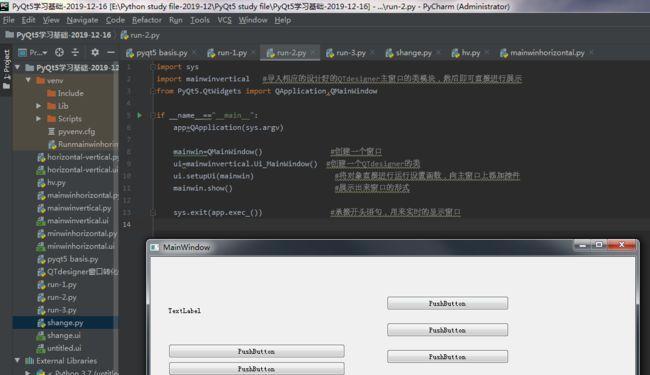Collapse the venv folder
This screenshot has height=375, width=650.
(28, 80)
